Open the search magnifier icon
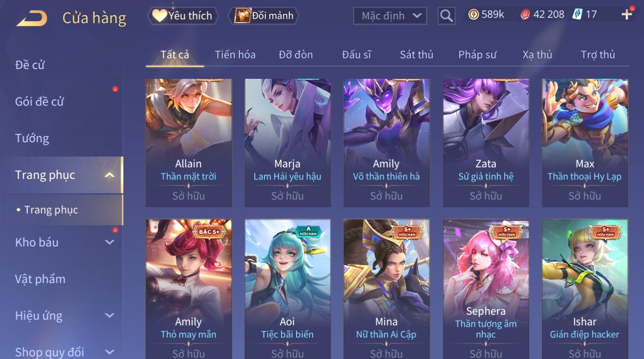This screenshot has width=644, height=359. click(446, 16)
